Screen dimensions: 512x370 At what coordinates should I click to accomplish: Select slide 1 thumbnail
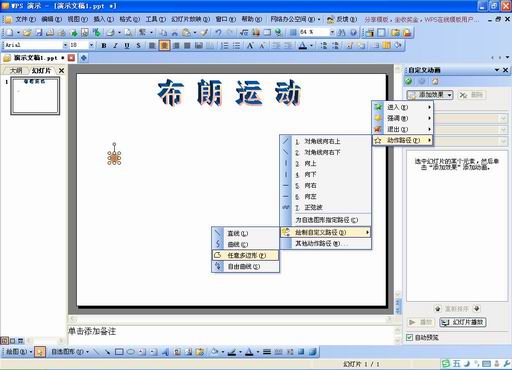[35, 96]
